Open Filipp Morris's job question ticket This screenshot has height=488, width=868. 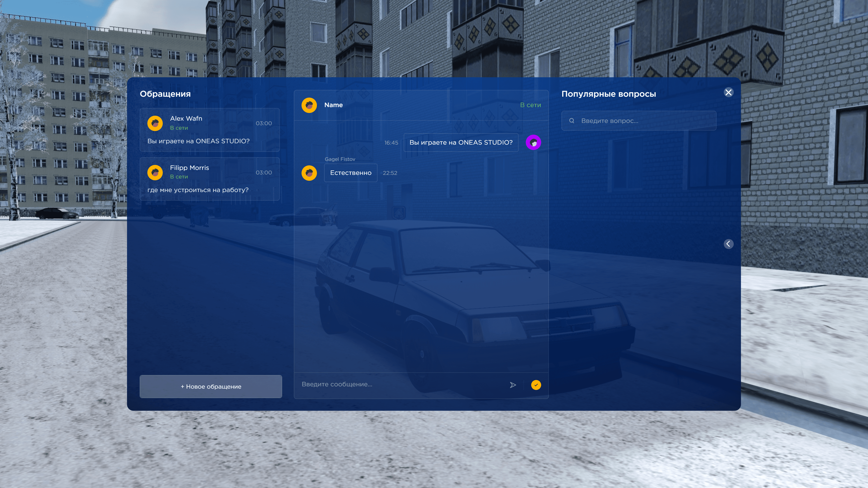coord(210,179)
